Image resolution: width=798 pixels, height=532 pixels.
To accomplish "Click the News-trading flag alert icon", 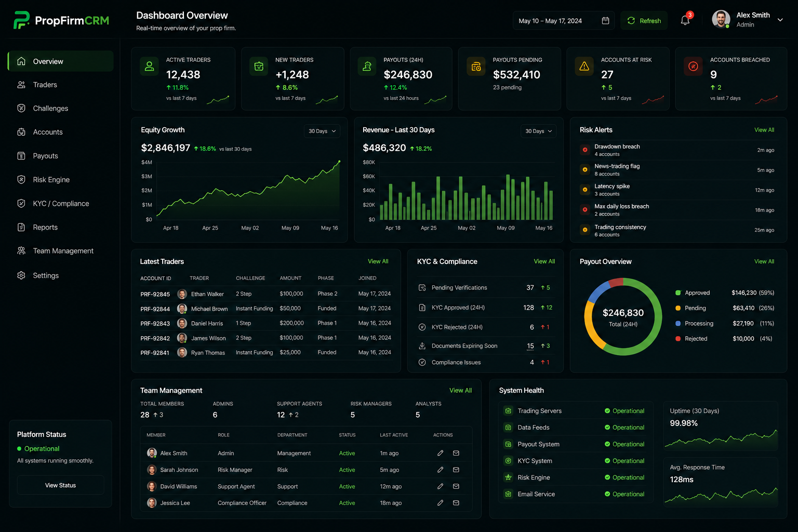I will click(x=585, y=169).
